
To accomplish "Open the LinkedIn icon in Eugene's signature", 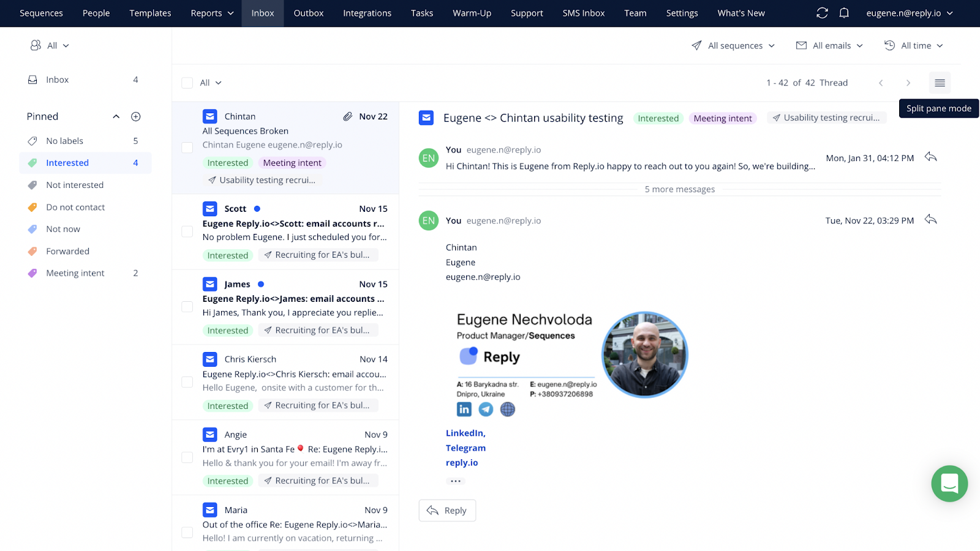I will (x=464, y=409).
